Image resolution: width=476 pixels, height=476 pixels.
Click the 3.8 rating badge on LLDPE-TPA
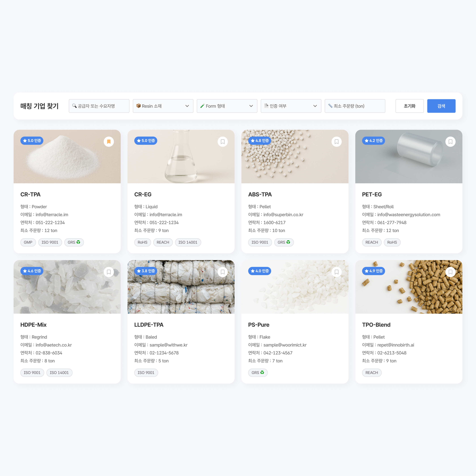(x=146, y=271)
